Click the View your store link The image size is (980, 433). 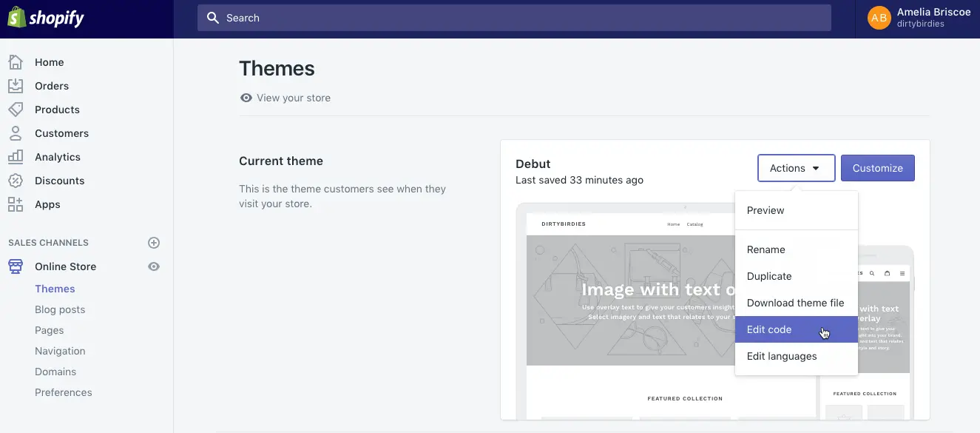click(293, 98)
